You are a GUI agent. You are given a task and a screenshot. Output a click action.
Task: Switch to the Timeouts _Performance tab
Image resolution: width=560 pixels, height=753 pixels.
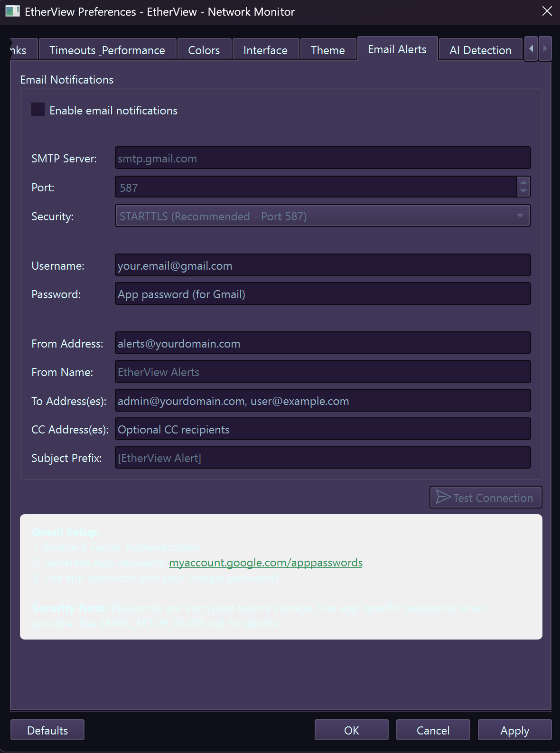click(107, 50)
